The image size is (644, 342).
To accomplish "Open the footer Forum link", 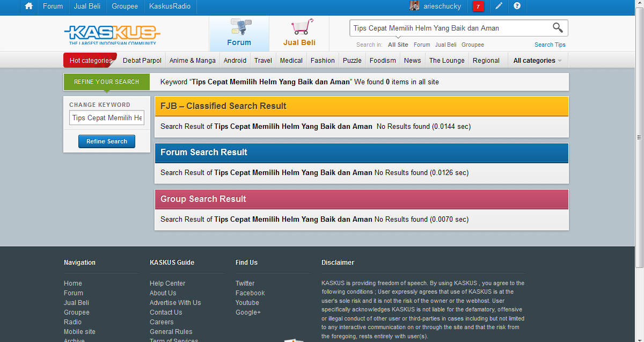I will tap(74, 293).
